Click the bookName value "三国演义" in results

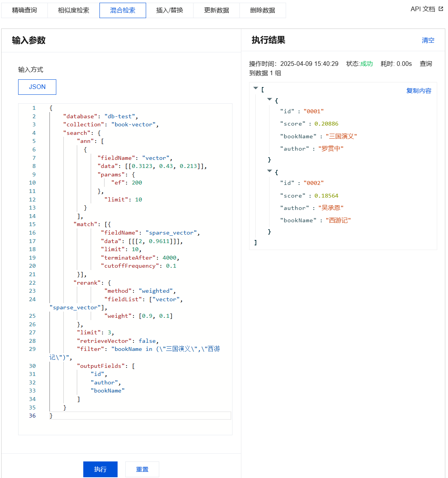(x=341, y=136)
